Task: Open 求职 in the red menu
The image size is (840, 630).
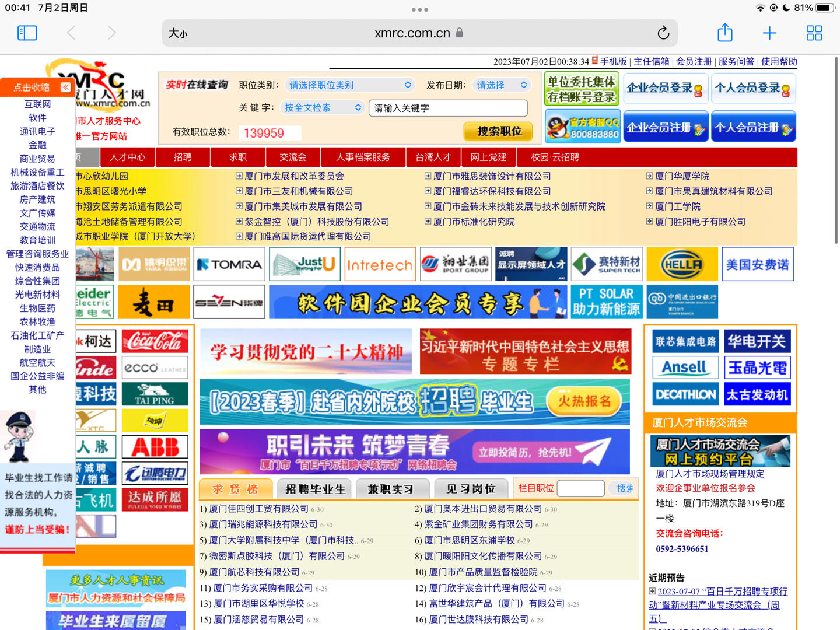Action: (x=238, y=157)
